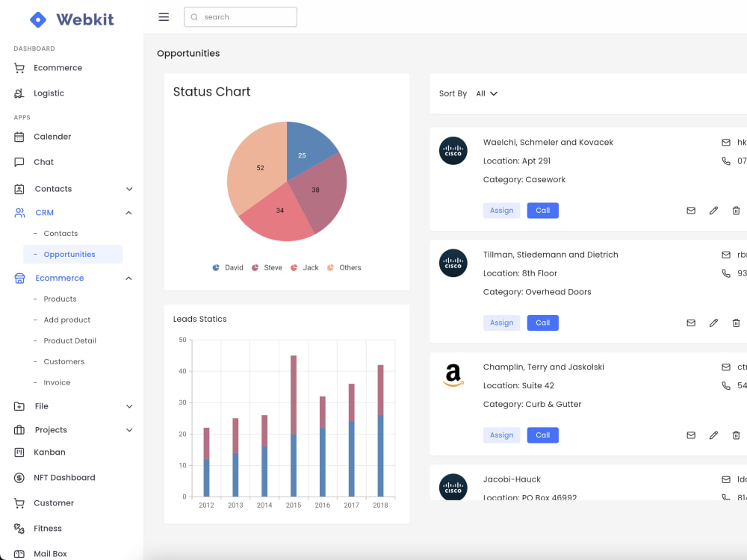Click the Customer cart icon

click(x=19, y=503)
